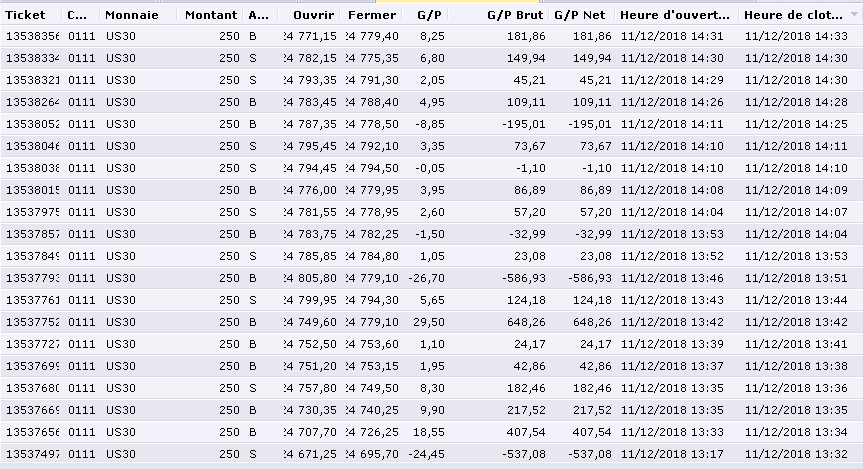863x469 pixels.
Task: Sort by the G/P Net column
Action: [579, 15]
